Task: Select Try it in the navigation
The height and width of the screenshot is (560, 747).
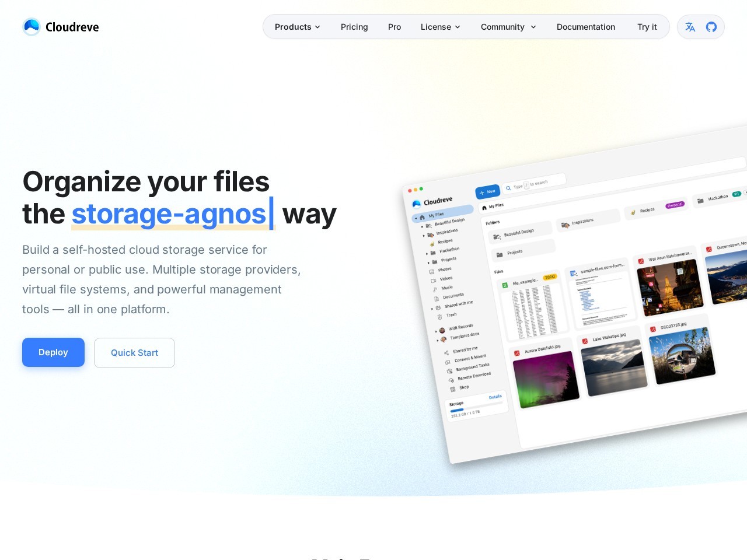Action: point(647,27)
